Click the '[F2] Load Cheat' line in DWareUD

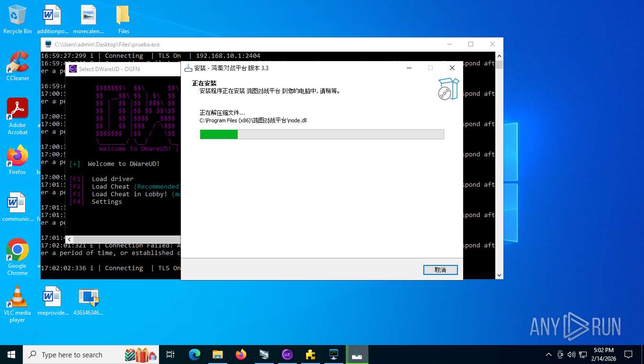click(125, 187)
